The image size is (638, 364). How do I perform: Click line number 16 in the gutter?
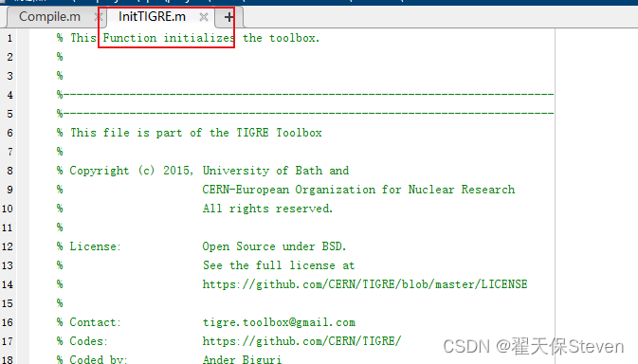point(8,323)
